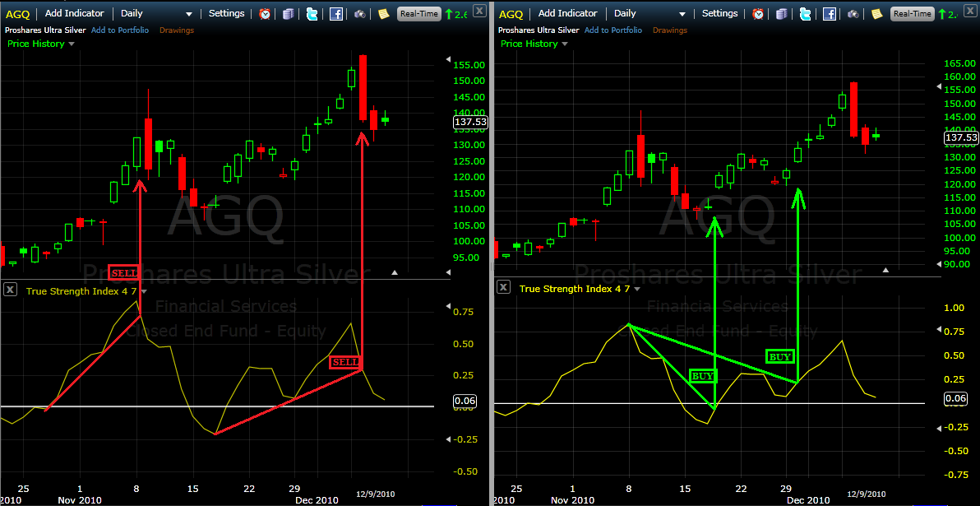
Task: Open Settings in the right chart toolbar
Action: [x=721, y=13]
